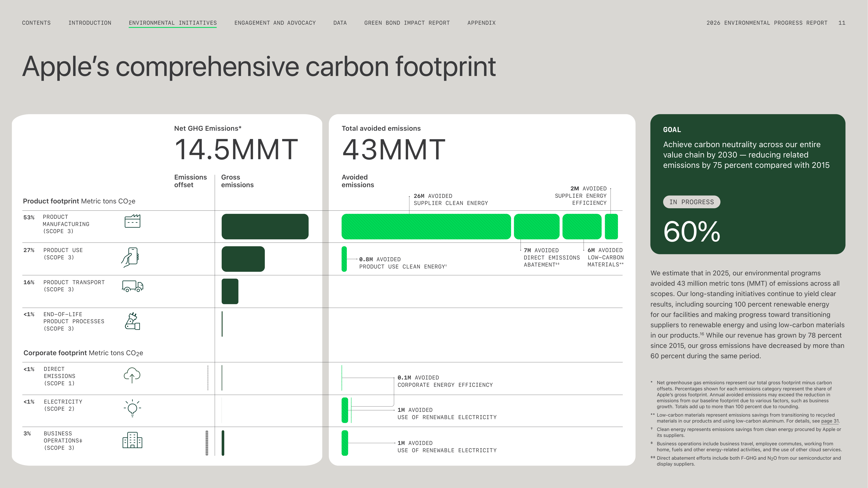Image resolution: width=868 pixels, height=488 pixels.
Task: Click the '27%' product use percentage
Action: [x=29, y=250]
